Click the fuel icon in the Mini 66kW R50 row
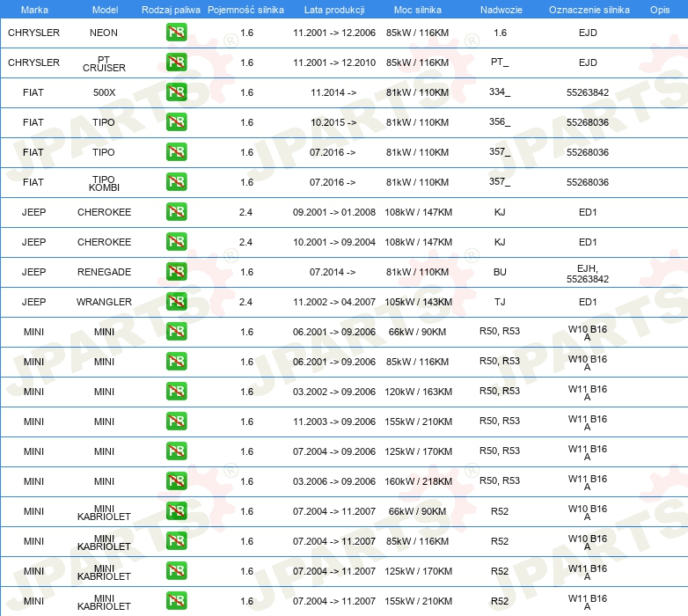Screen dimensions: 688x616 [176, 332]
